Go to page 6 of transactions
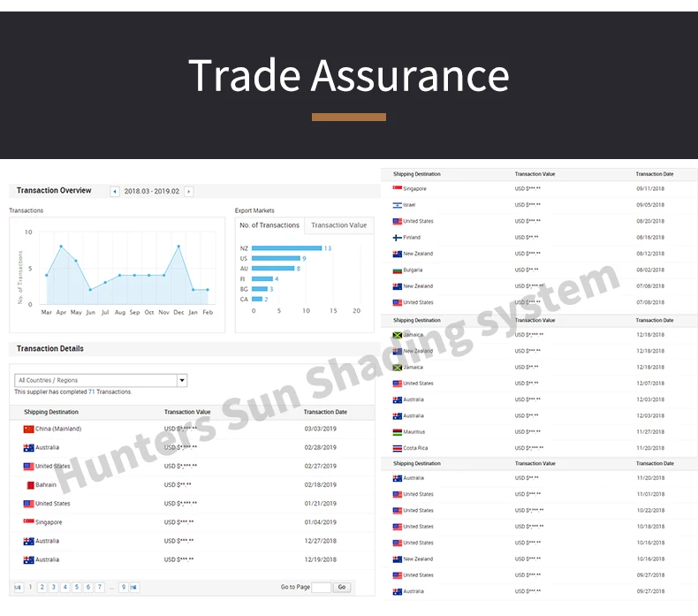 coord(88,587)
